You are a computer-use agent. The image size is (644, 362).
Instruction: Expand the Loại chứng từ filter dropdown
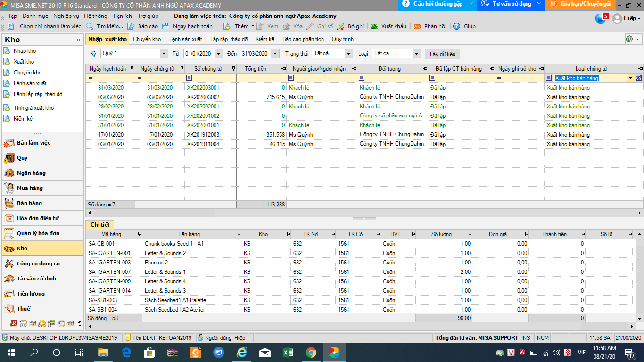pyautogui.click(x=630, y=78)
